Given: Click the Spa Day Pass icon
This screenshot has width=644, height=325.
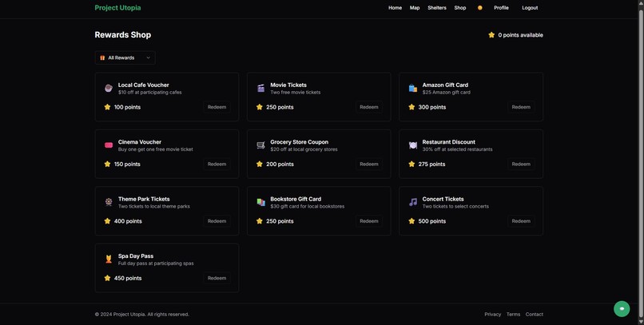Looking at the screenshot, I should point(109,259).
